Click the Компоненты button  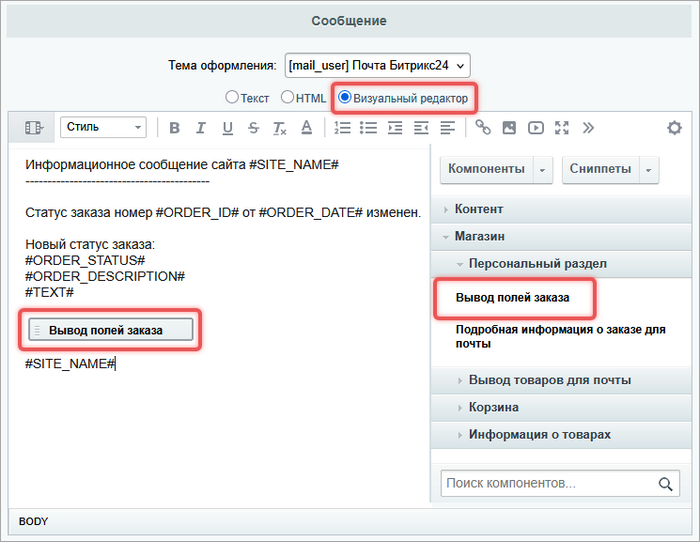pos(486,169)
